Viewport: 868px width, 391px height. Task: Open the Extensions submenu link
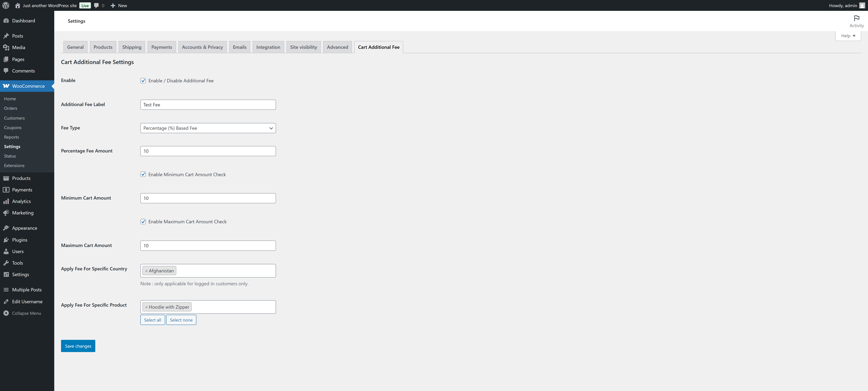point(14,165)
